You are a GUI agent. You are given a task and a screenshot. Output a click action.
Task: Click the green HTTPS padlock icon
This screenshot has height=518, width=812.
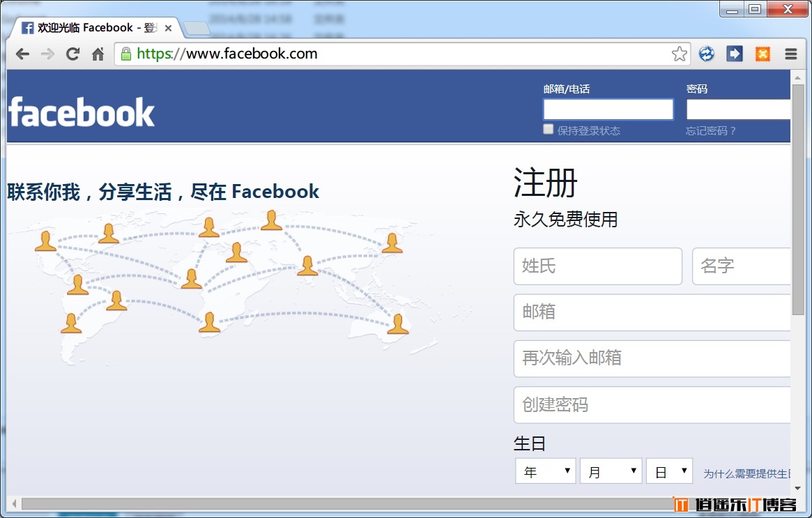point(126,54)
